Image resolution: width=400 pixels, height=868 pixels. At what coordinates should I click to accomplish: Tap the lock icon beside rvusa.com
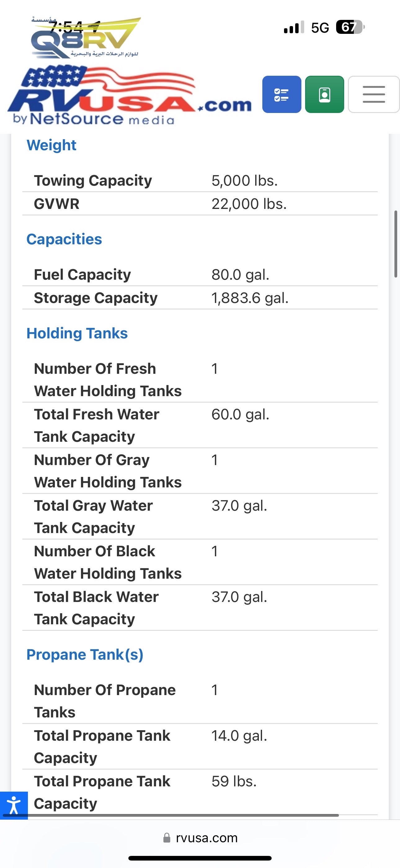167,838
